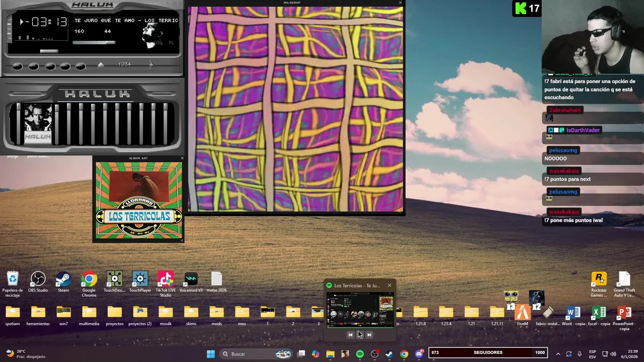Select the mods folder
This screenshot has width=644, height=362.
(x=216, y=315)
